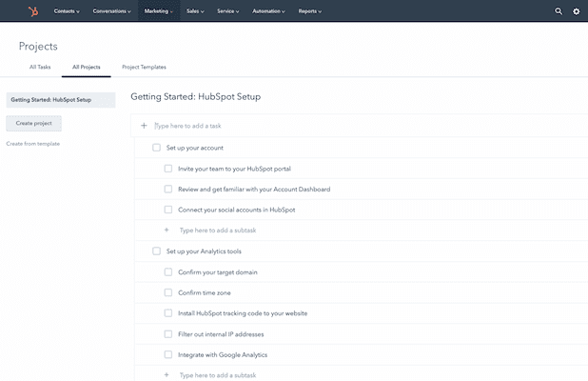The height and width of the screenshot is (381, 588).
Task: Open the Conversations dropdown menu
Action: 111,11
